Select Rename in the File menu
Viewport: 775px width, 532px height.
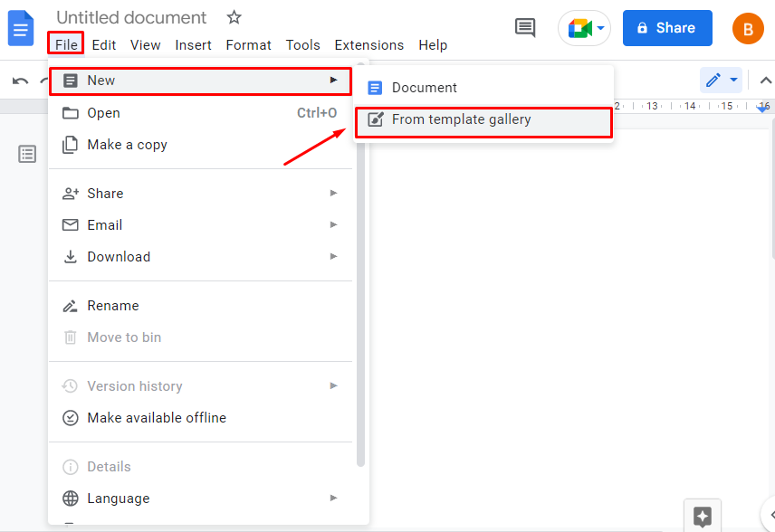200,306
